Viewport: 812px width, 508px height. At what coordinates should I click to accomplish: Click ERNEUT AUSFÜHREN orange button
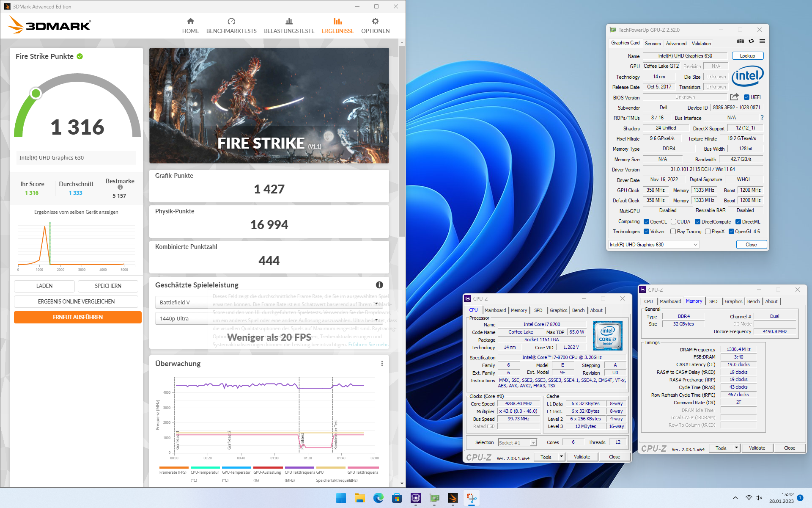78,317
